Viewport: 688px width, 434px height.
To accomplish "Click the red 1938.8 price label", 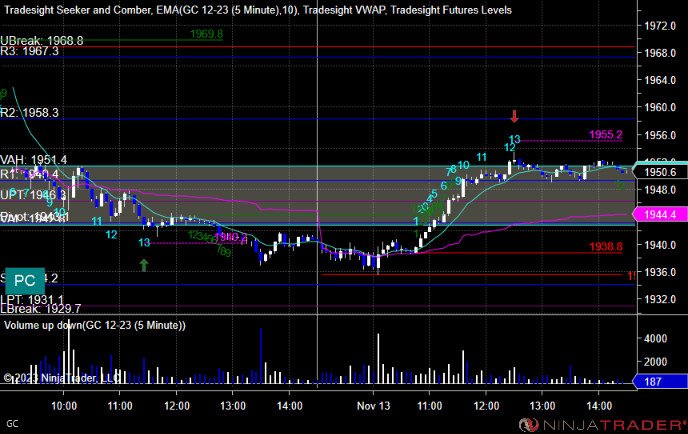I will pyautogui.click(x=606, y=247).
